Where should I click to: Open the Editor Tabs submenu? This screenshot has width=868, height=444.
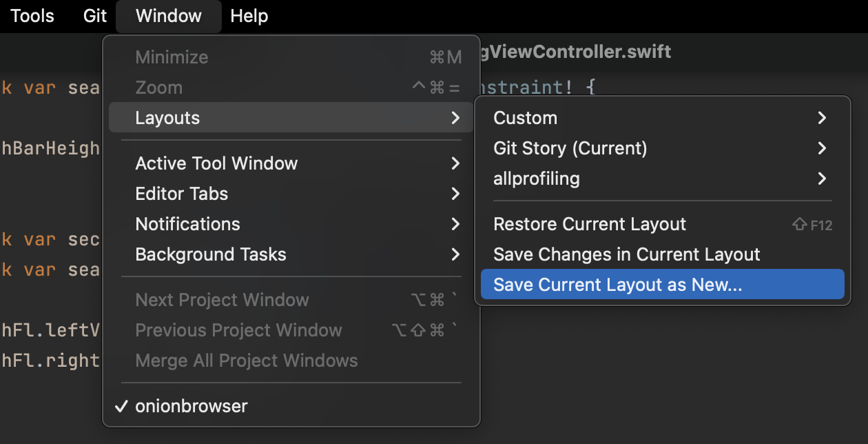[x=291, y=194]
